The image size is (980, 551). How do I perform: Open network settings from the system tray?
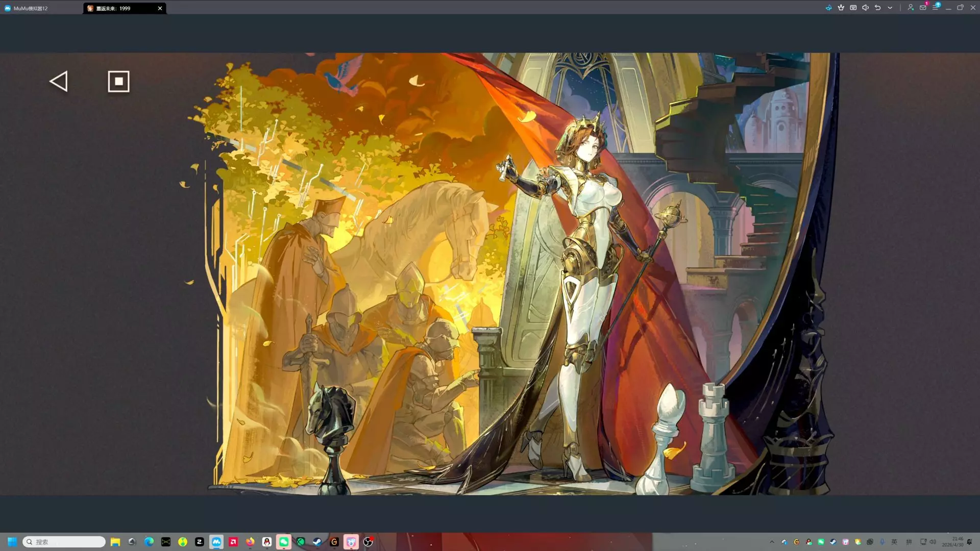pyautogui.click(x=923, y=542)
